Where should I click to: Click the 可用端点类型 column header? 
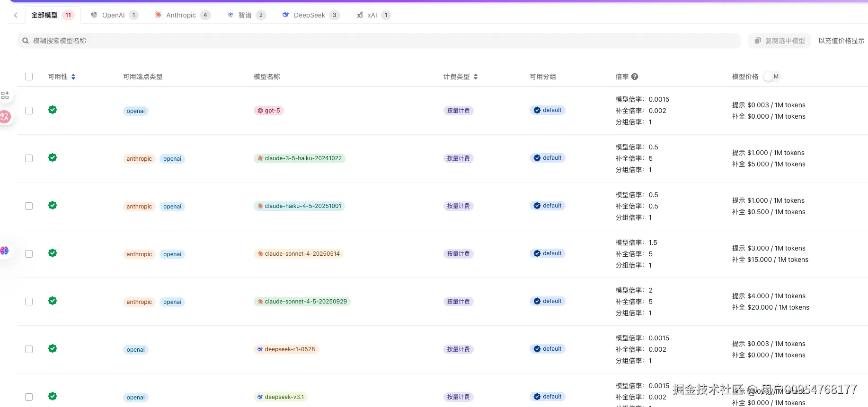(143, 77)
